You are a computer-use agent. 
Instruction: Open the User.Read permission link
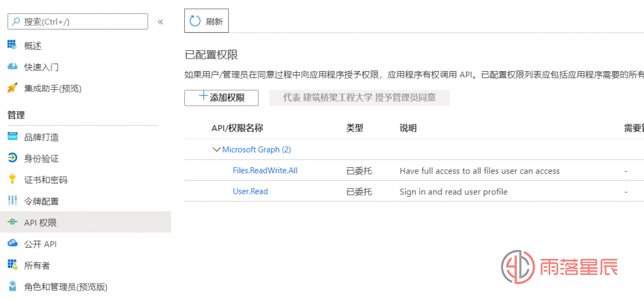point(250,191)
